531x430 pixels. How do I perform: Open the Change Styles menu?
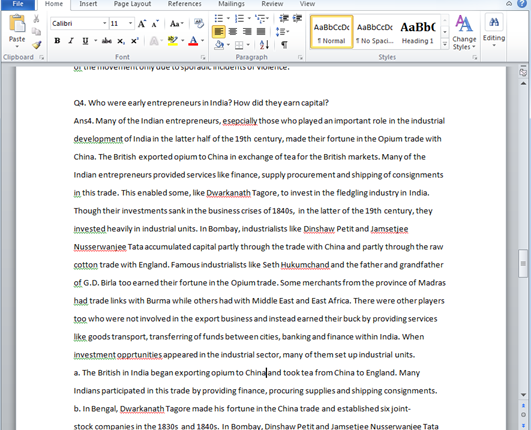tap(464, 33)
